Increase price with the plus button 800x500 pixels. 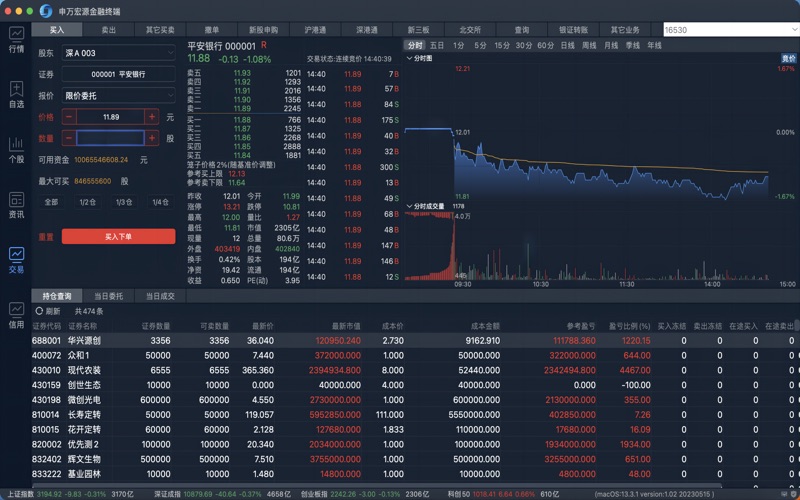[152, 117]
